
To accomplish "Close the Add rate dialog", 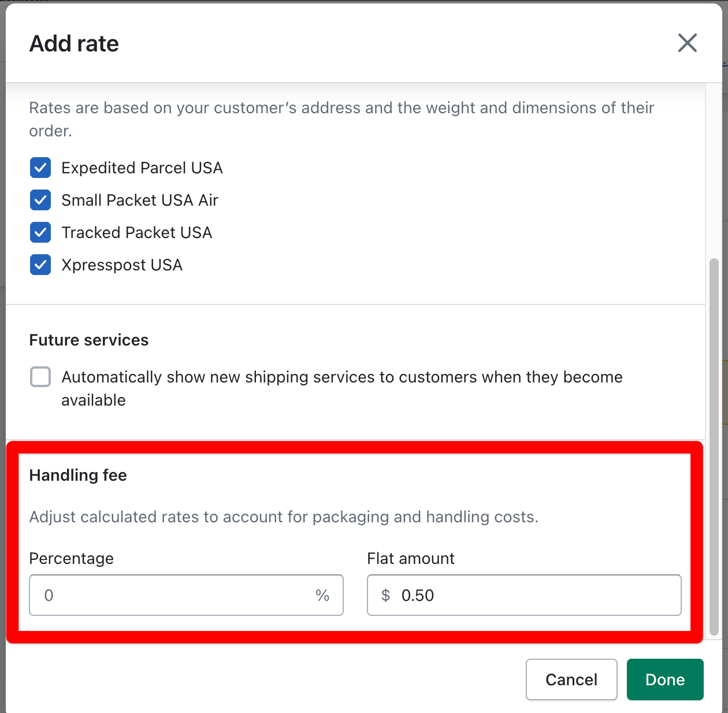I will point(687,43).
